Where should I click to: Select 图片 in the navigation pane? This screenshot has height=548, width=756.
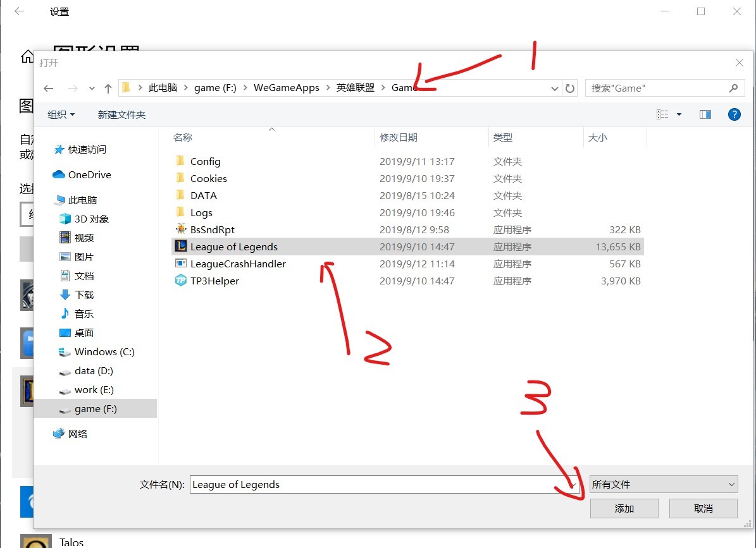(84, 257)
